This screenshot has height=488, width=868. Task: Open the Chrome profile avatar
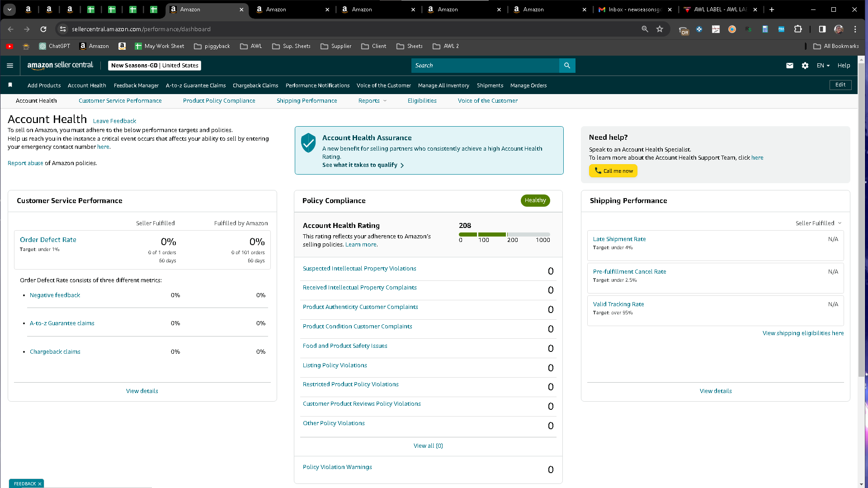tap(839, 29)
